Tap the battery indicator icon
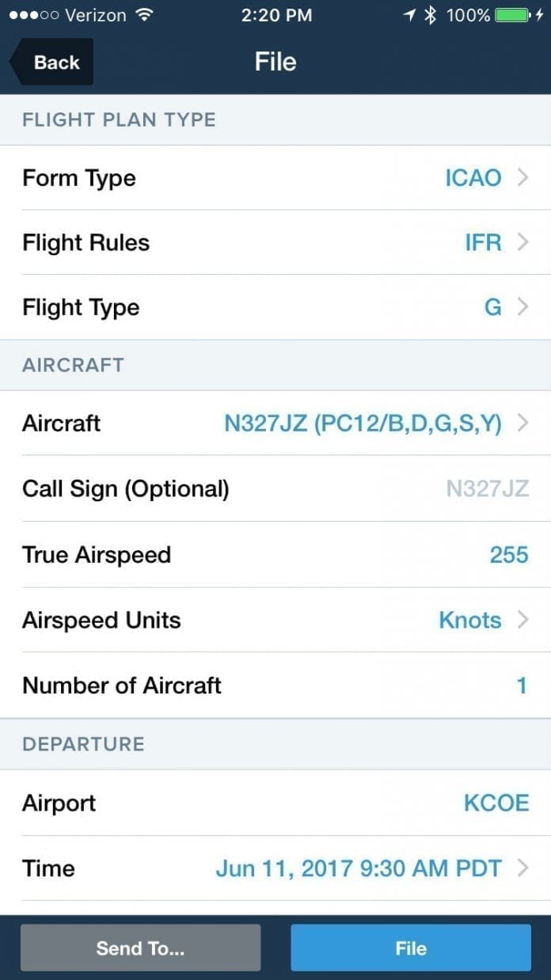This screenshot has height=980, width=551. pyautogui.click(x=511, y=13)
